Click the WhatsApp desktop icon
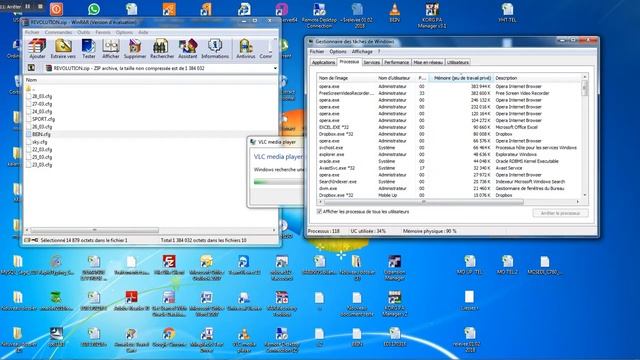This screenshot has width=640, height=360. click(x=93, y=9)
